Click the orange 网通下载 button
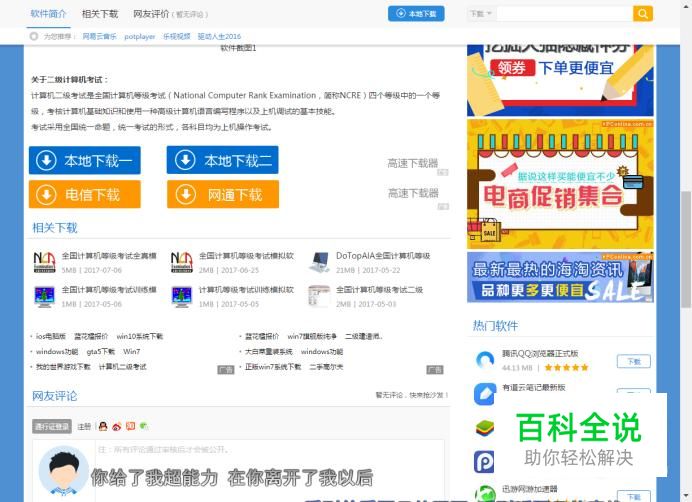 (223, 194)
